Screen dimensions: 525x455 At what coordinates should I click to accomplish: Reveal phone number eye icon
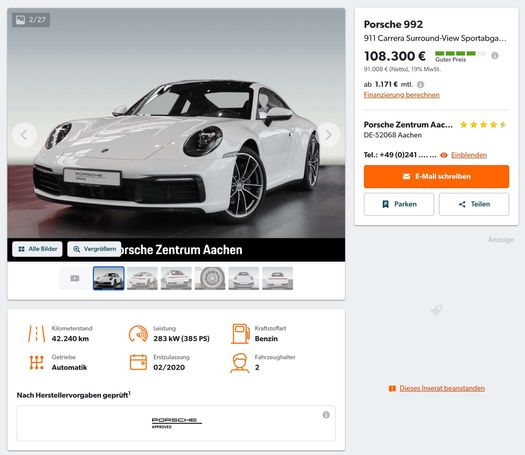coord(444,155)
